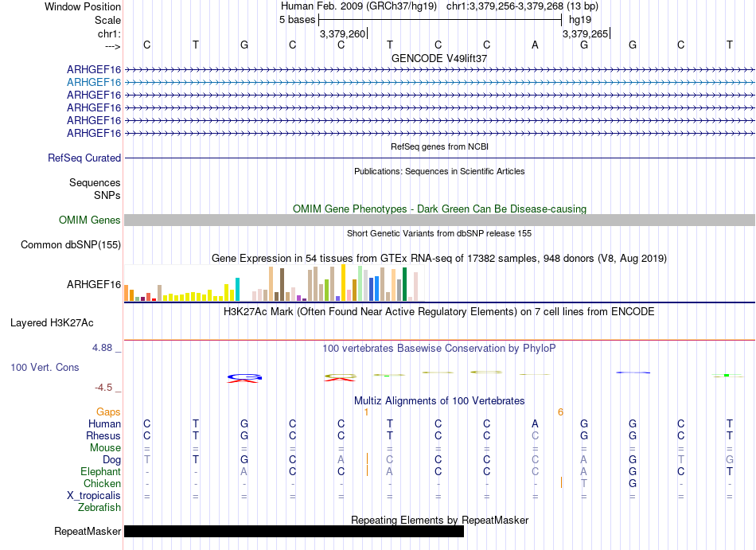Viewport: 756px width, 550px height.
Task: Click Repeating Elements by RepeatMasker title
Action: click(439, 520)
